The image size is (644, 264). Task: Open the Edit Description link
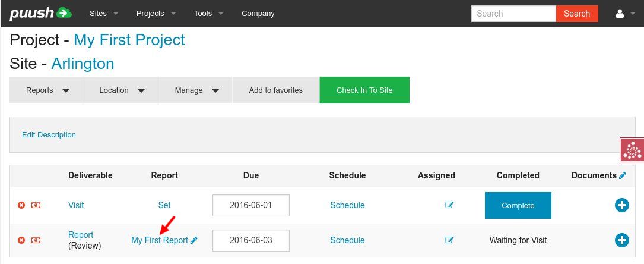[49, 134]
